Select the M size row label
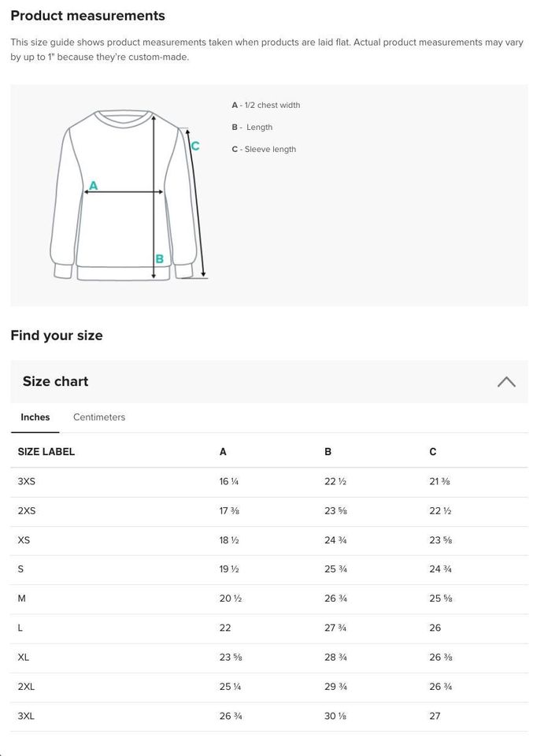 (22, 598)
